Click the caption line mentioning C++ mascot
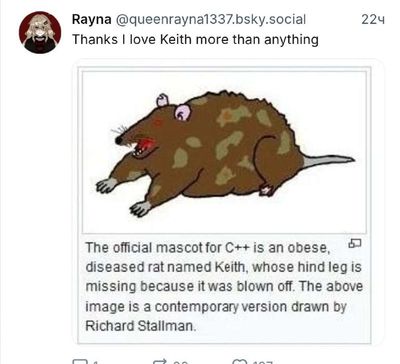The image size is (400, 364). [x=208, y=248]
